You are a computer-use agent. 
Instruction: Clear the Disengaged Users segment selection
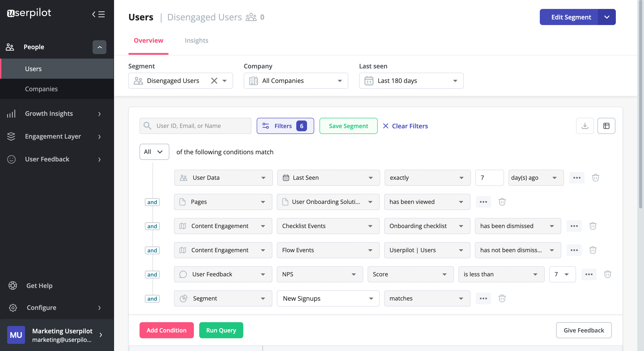[214, 81]
